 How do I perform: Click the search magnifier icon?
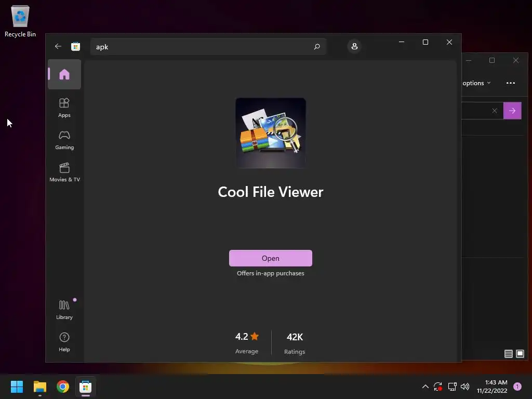coord(317,46)
